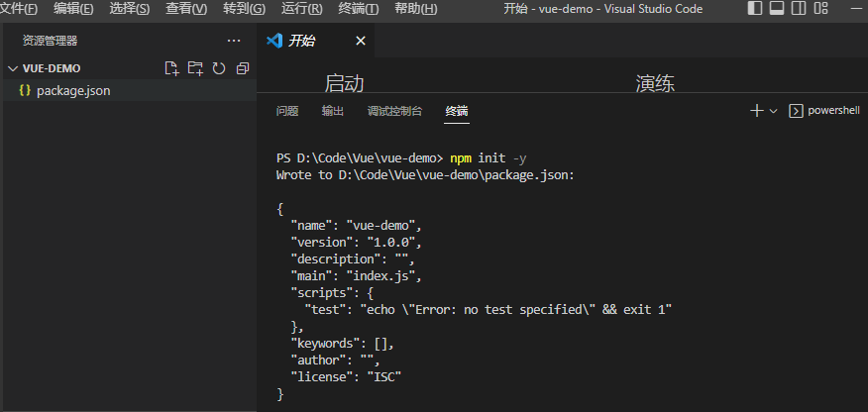The image size is (868, 412).
Task: Click VS Code logo on 开始 tab
Action: point(274,41)
